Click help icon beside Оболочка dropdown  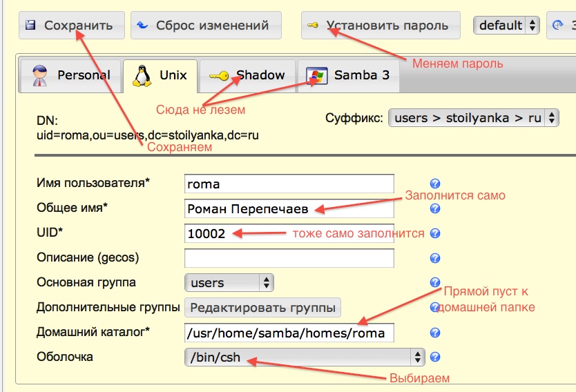pyautogui.click(x=435, y=357)
